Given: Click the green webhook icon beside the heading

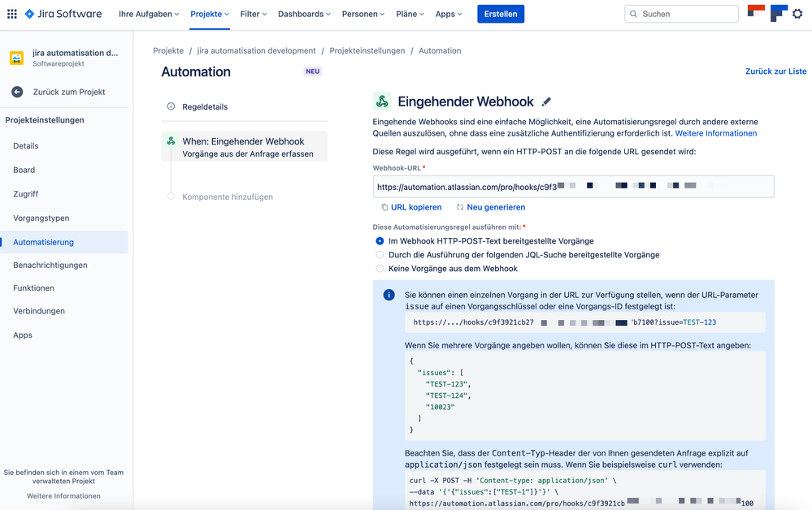Looking at the screenshot, I should 382,101.
